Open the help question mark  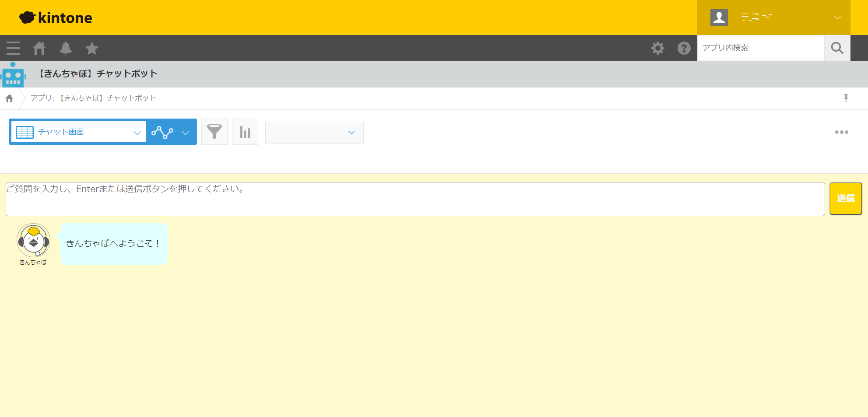(684, 48)
